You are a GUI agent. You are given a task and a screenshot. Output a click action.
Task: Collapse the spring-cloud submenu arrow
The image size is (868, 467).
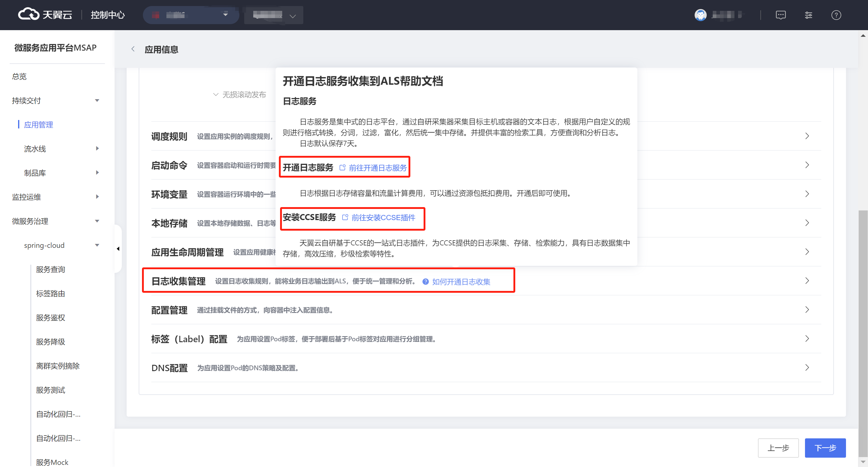tap(97, 245)
